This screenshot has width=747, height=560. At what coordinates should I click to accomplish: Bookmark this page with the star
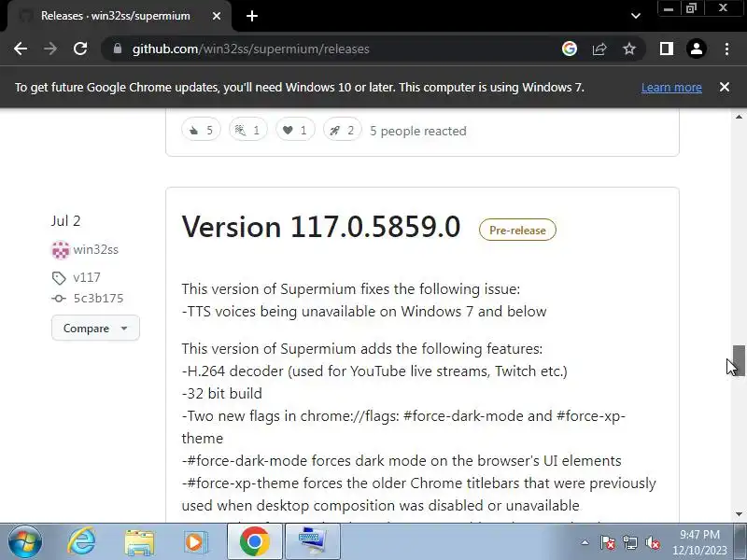tap(629, 49)
